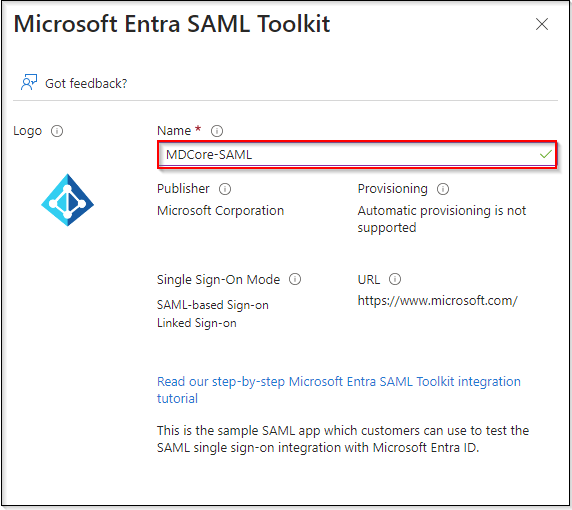The image size is (572, 510).
Task: Open the Got feedback? link
Action: [86, 84]
